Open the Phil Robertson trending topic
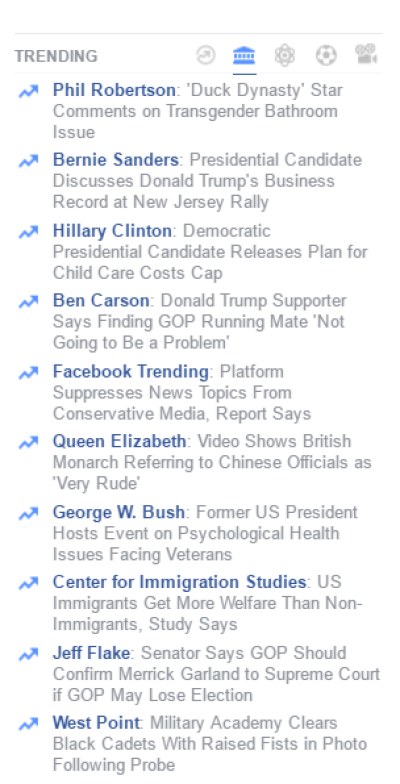 [x=114, y=90]
